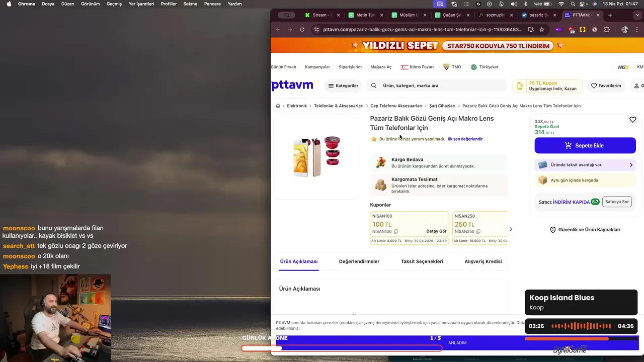Screen dimensions: 644x362
Task: Click the Chrome reload icon
Action: tap(302, 30)
